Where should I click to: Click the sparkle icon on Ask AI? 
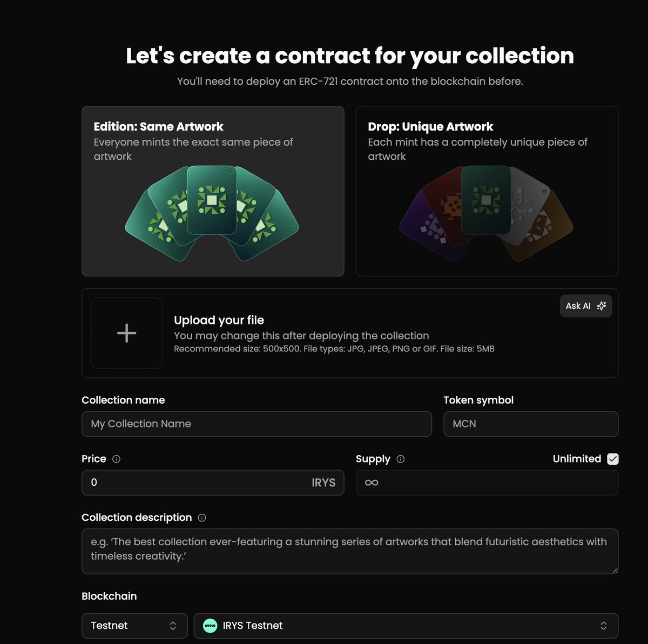[x=602, y=306]
